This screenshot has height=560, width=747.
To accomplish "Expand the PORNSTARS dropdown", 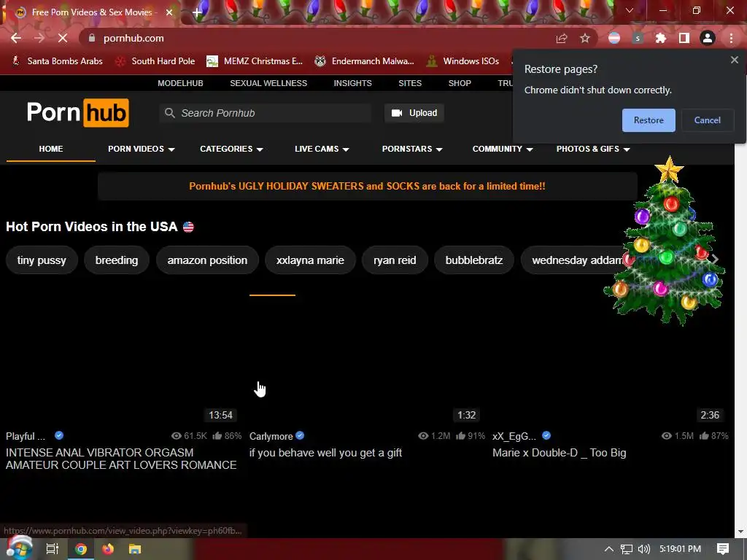I will tap(412, 149).
